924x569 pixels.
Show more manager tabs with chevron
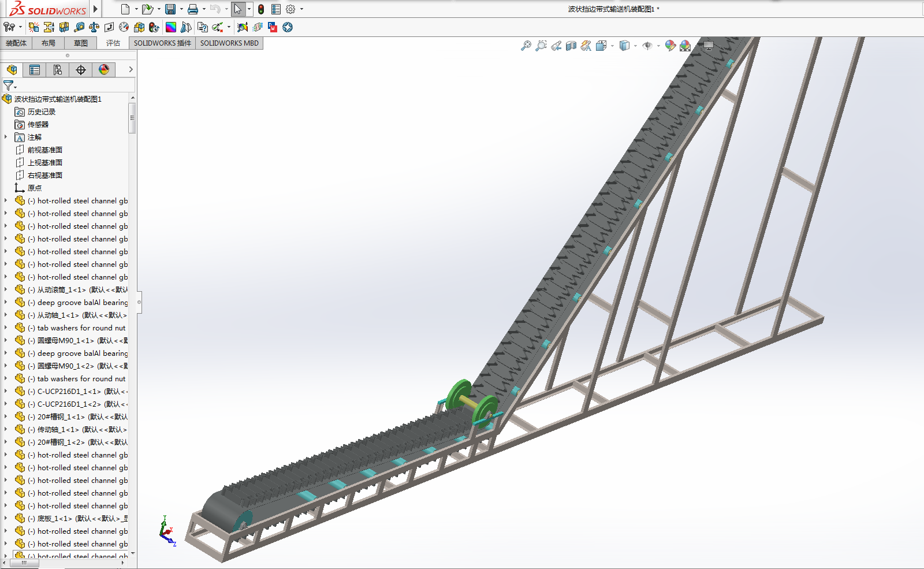[x=131, y=69]
